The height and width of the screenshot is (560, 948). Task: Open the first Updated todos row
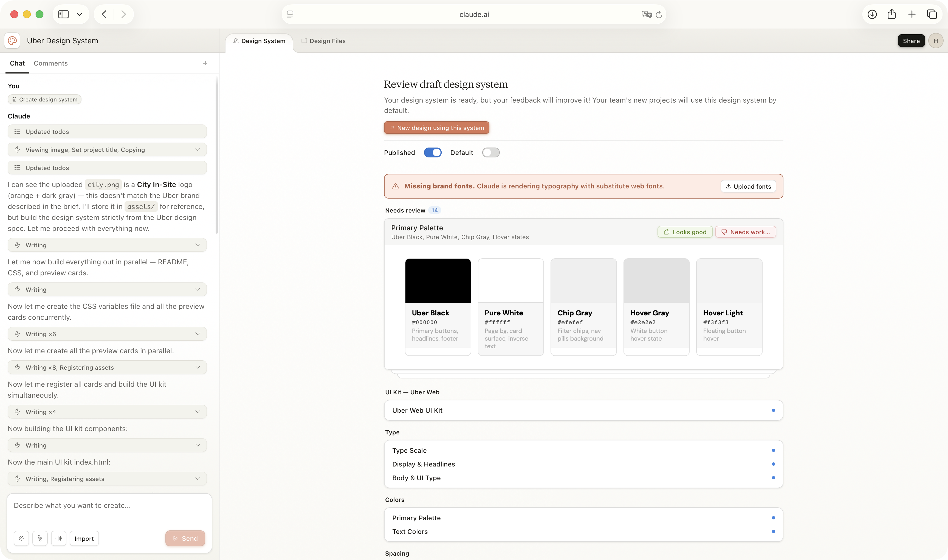(x=107, y=132)
